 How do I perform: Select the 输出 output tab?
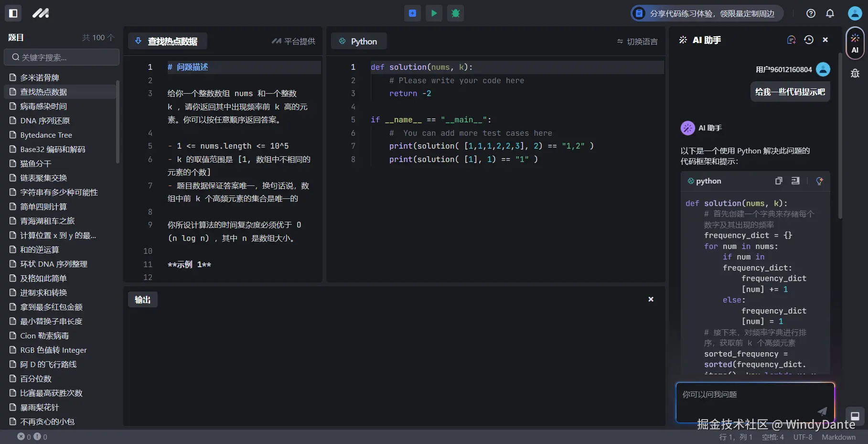142,300
